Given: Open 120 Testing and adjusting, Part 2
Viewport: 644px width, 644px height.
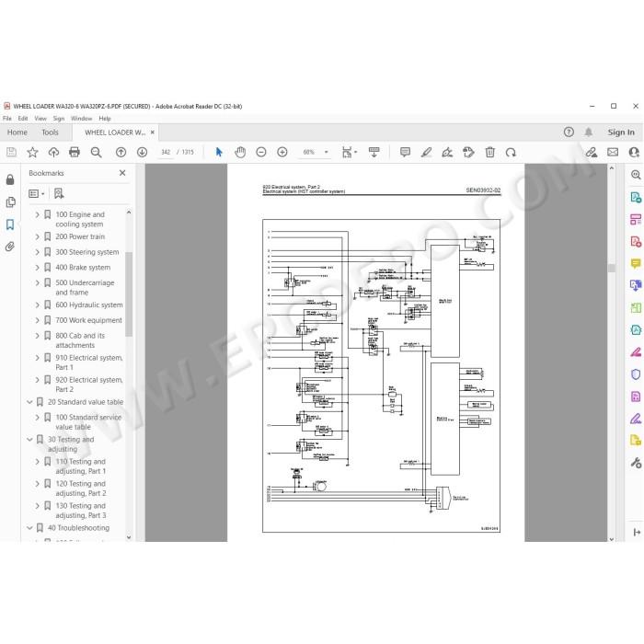Looking at the screenshot, I should [81, 489].
